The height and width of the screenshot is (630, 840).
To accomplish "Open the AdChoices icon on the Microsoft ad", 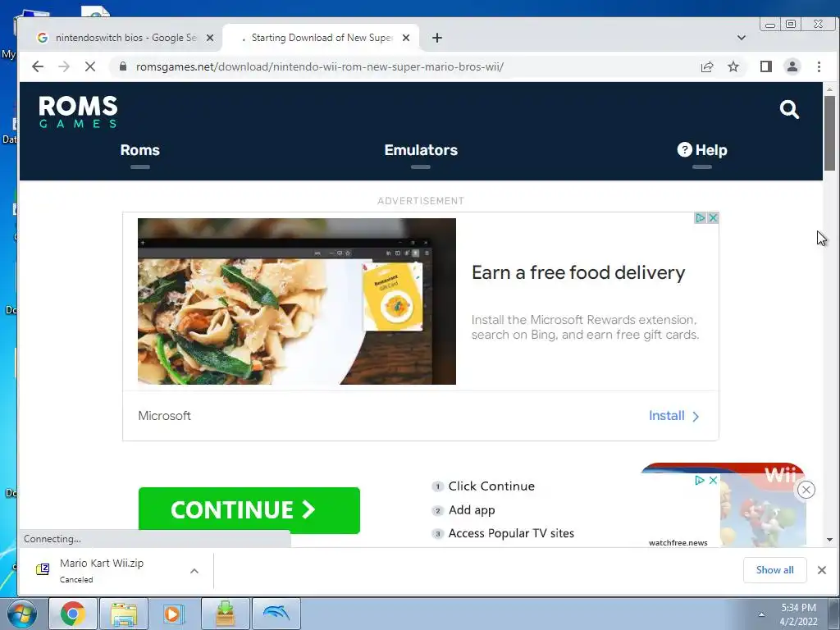I will pos(701,218).
